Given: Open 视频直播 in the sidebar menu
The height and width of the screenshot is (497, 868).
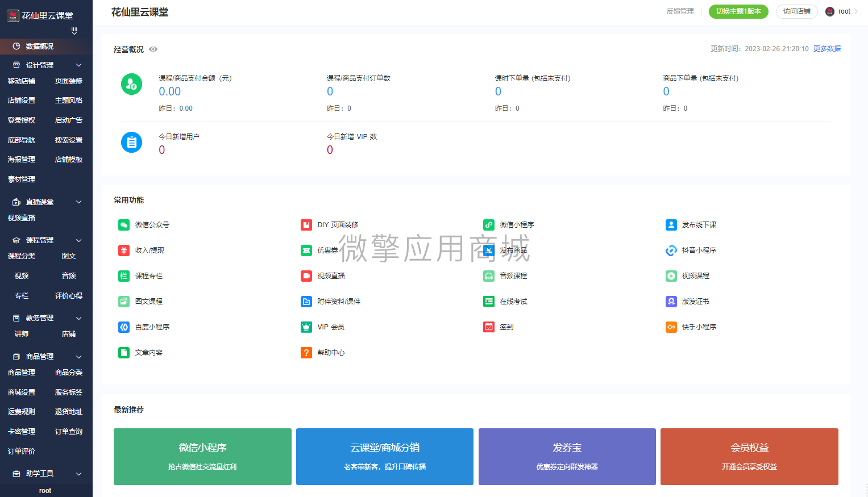Looking at the screenshot, I should point(22,218).
